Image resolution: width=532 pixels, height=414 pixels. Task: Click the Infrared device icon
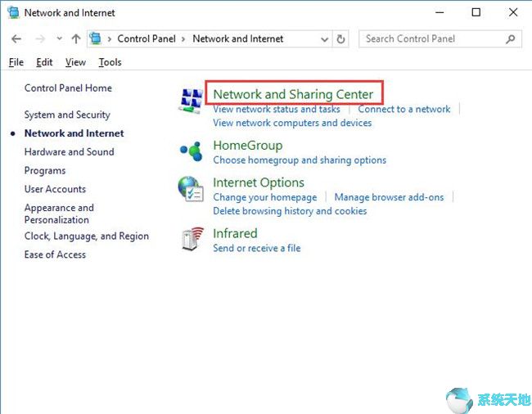pyautogui.click(x=191, y=240)
